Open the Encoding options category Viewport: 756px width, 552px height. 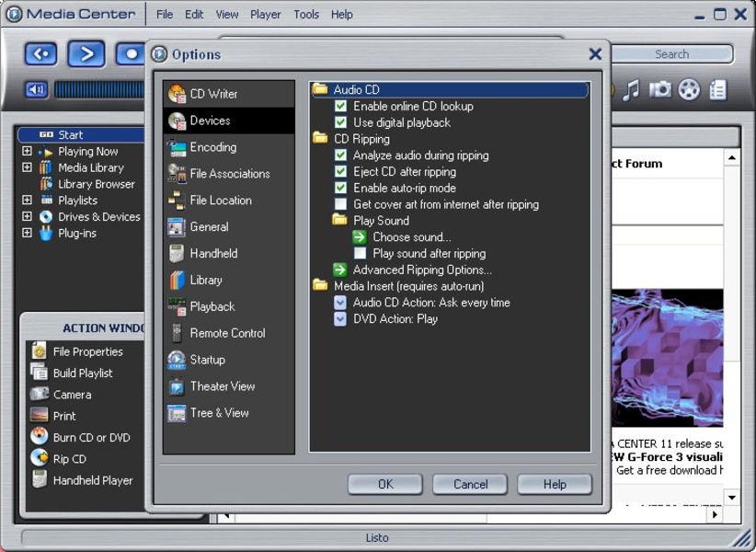point(212,147)
